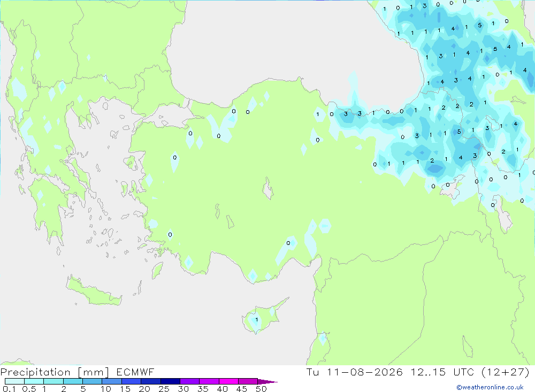535x392 pixels.
Task: Click the 0.5–1 mm legend color swatch
Action: click(34, 381)
